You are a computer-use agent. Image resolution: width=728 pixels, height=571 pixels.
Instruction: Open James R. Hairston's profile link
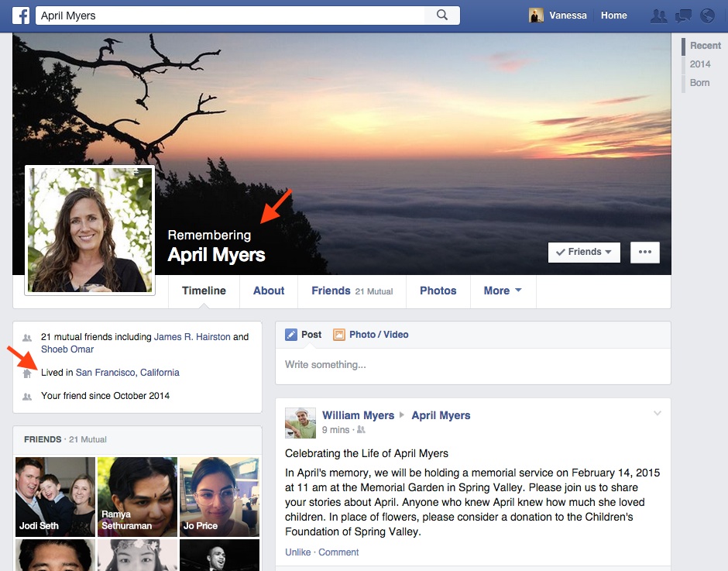coord(192,337)
